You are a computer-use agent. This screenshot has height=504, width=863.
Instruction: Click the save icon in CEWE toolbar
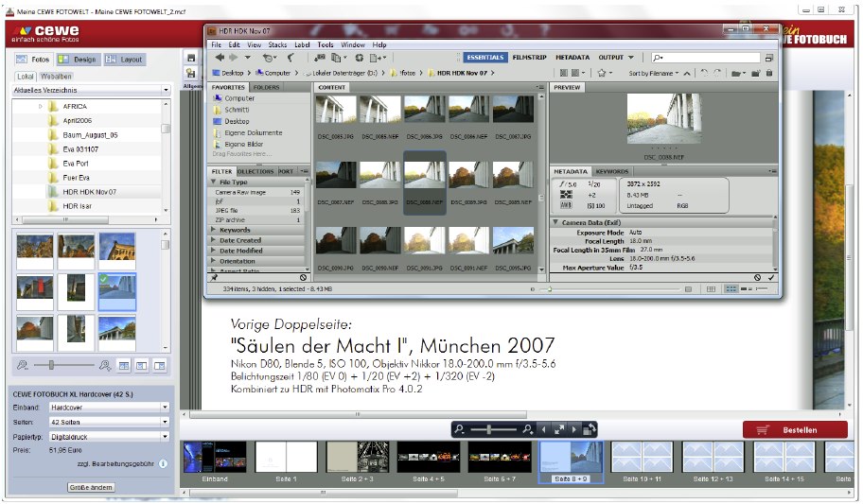click(191, 59)
